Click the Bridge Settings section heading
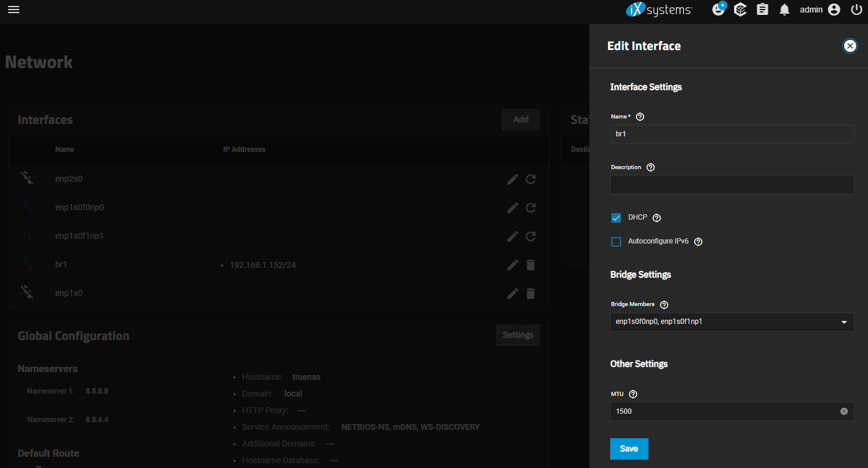 (641, 274)
